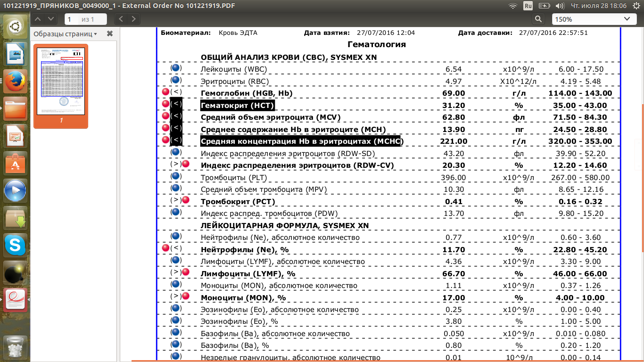Screen dimensions: 644x362
Task: Click the Нейтрофилы (Ne), % row label
Action: (244, 250)
